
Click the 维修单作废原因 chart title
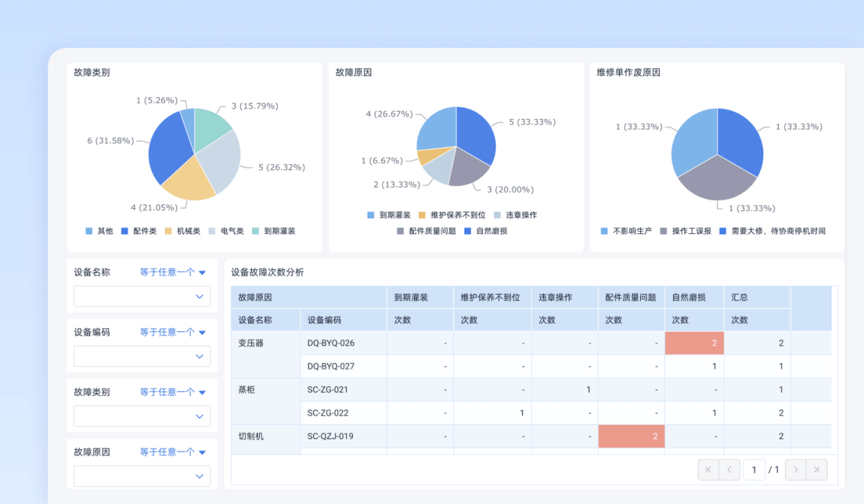coord(629,72)
